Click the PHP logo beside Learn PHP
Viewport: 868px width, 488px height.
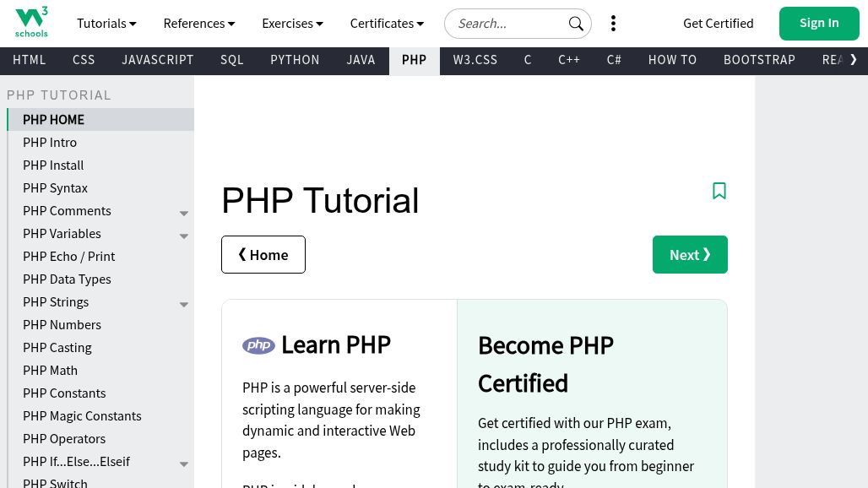coord(258,346)
